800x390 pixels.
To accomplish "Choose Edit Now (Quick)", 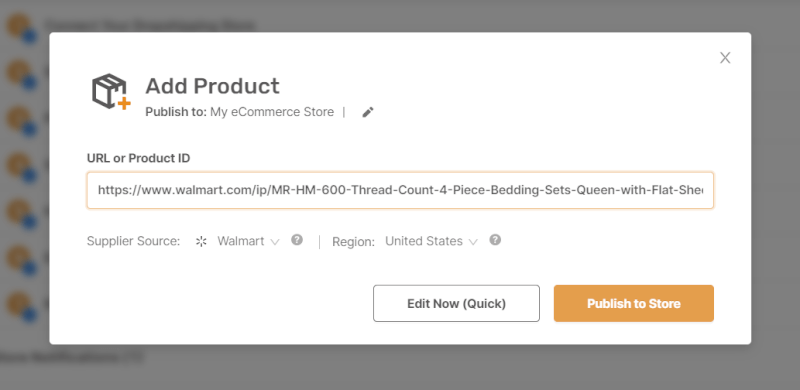I will (x=456, y=303).
